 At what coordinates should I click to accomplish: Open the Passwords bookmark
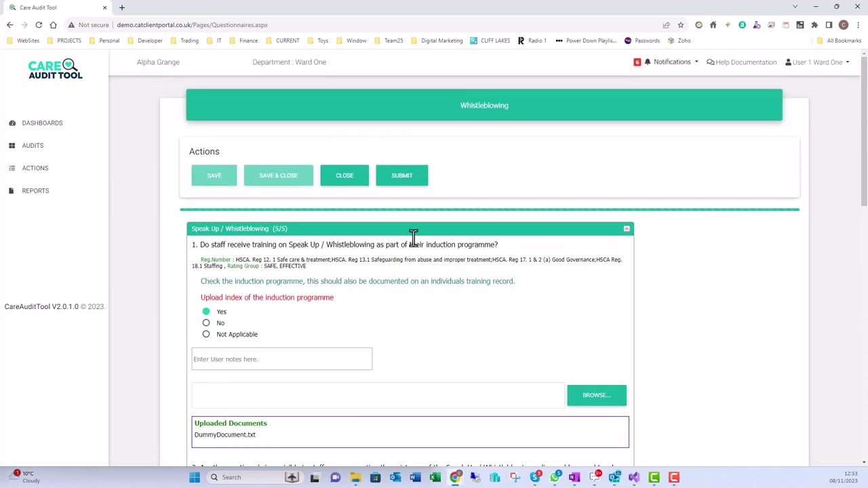click(x=642, y=41)
